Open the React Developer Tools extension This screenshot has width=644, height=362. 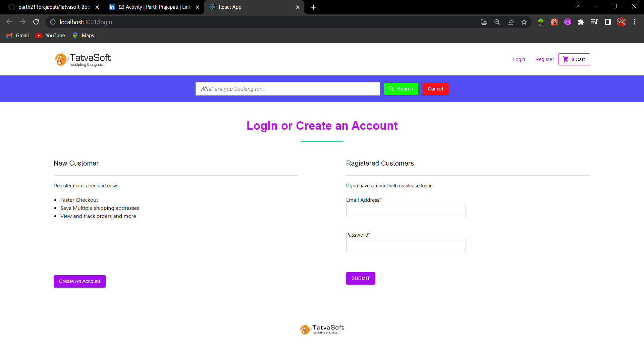click(x=554, y=22)
